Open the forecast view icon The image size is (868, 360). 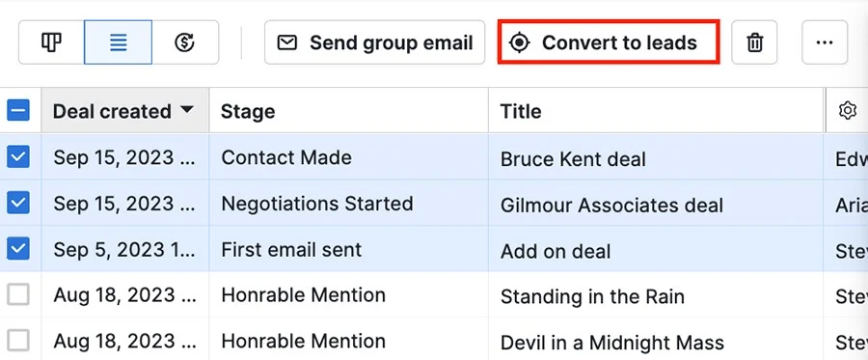(185, 42)
